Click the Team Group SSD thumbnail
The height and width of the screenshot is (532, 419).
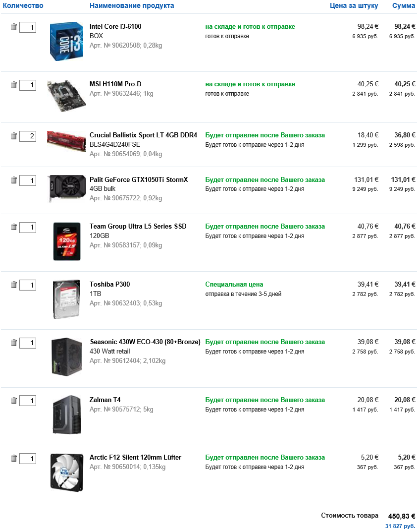66,241
